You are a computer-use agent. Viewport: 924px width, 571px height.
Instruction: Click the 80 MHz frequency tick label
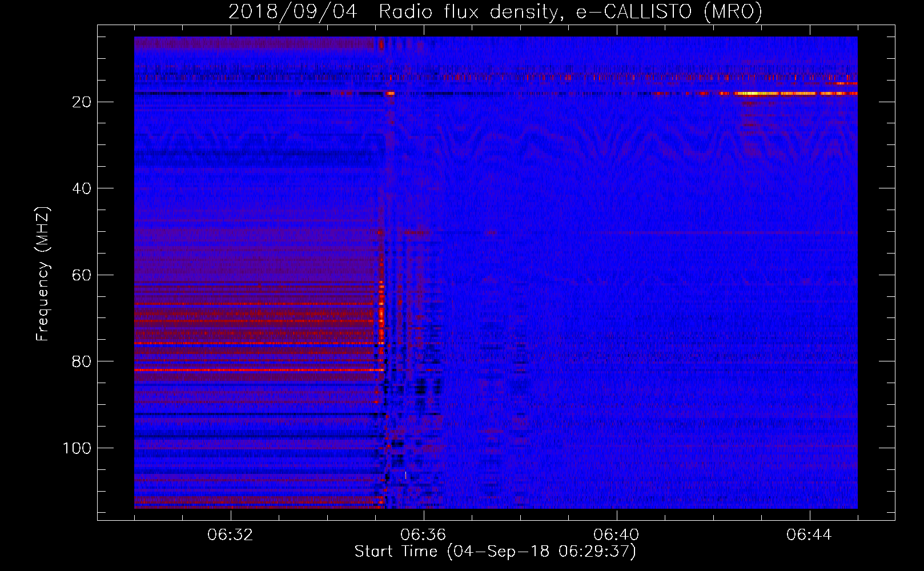(82, 362)
